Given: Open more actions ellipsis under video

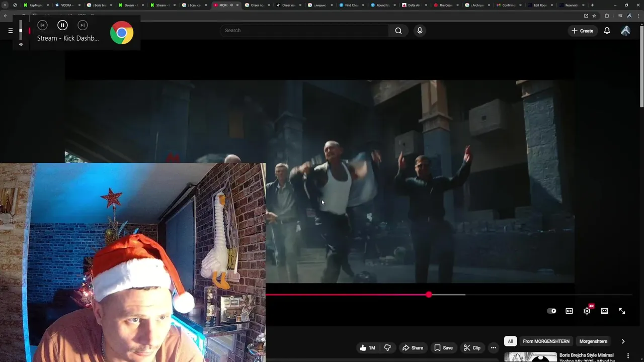Looking at the screenshot, I should tap(494, 348).
